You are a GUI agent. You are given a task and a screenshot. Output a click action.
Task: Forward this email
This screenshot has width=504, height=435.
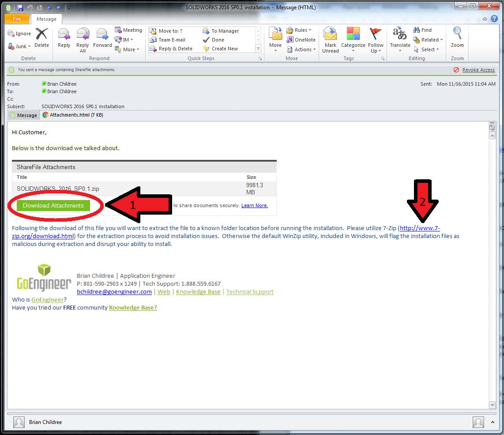tap(102, 38)
